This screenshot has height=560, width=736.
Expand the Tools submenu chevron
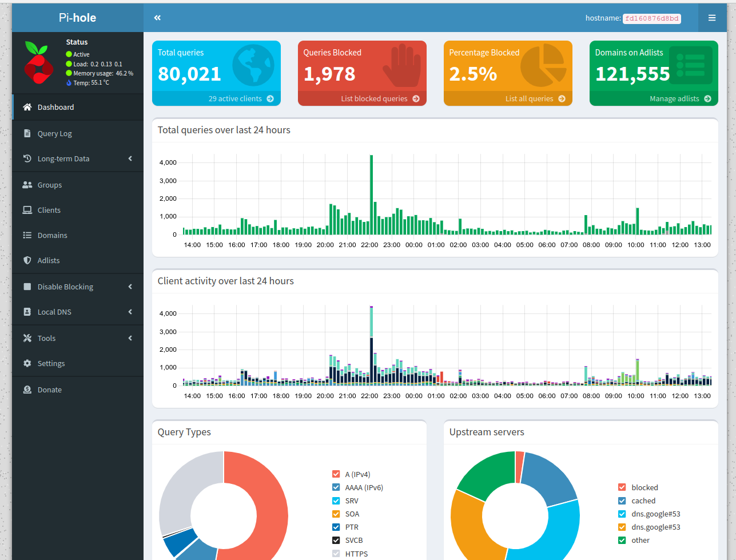point(130,338)
